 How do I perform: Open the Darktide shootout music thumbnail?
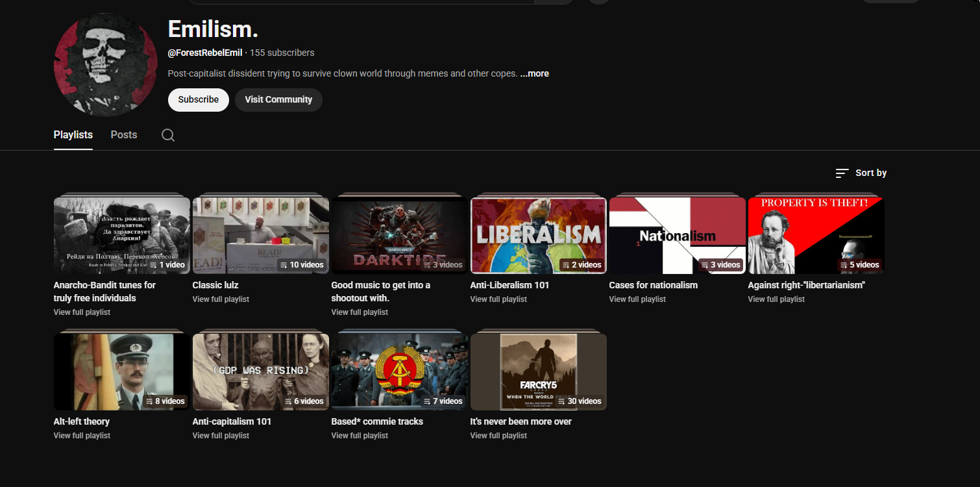point(399,236)
